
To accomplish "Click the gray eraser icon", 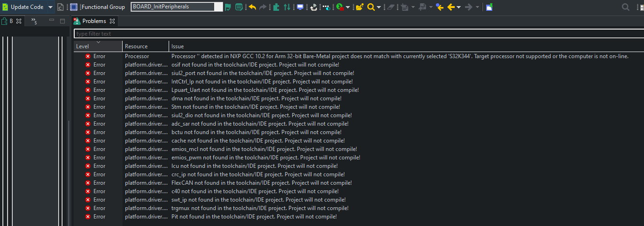I will pos(391,7).
